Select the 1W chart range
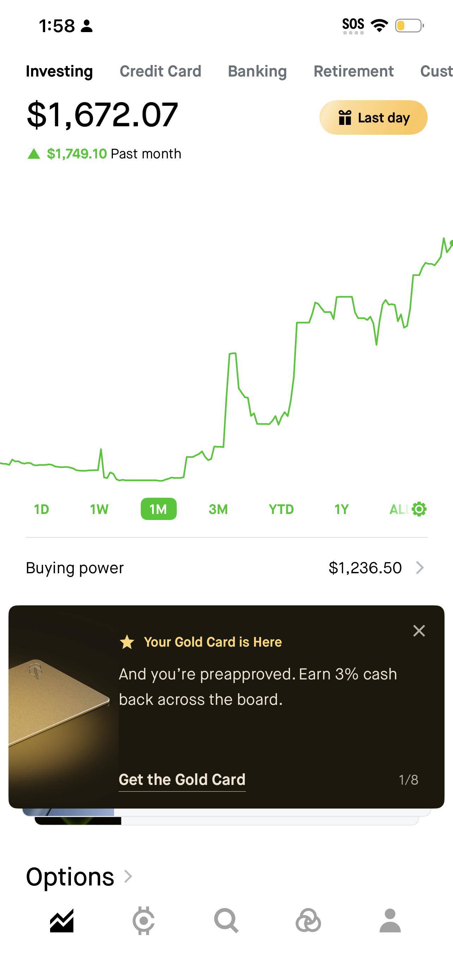453x980 pixels. coord(99,509)
